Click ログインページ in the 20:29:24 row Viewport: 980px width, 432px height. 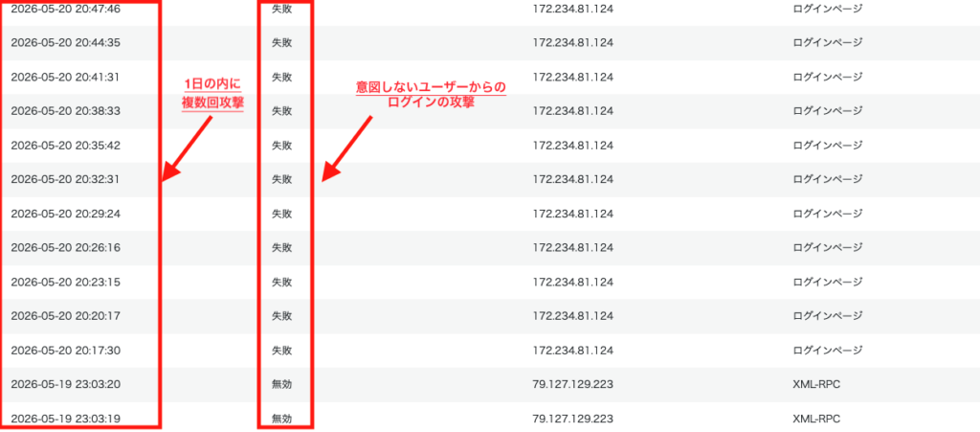click(x=828, y=214)
